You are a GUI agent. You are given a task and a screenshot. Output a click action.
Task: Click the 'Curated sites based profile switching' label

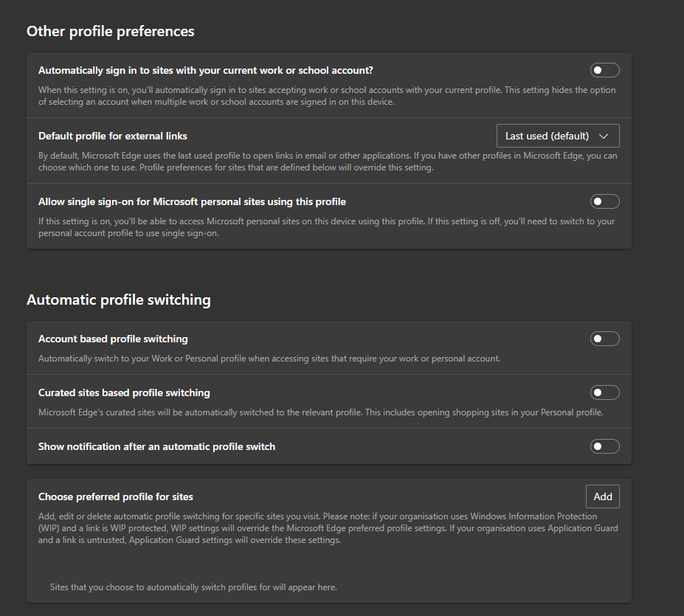pyautogui.click(x=124, y=392)
